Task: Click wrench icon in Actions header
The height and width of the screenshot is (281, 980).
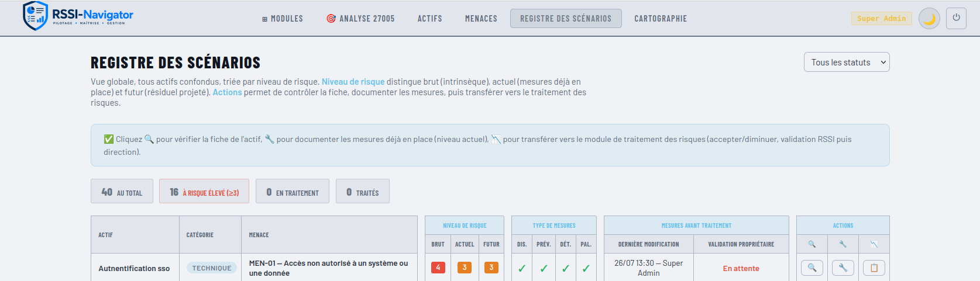Action: pos(843,244)
